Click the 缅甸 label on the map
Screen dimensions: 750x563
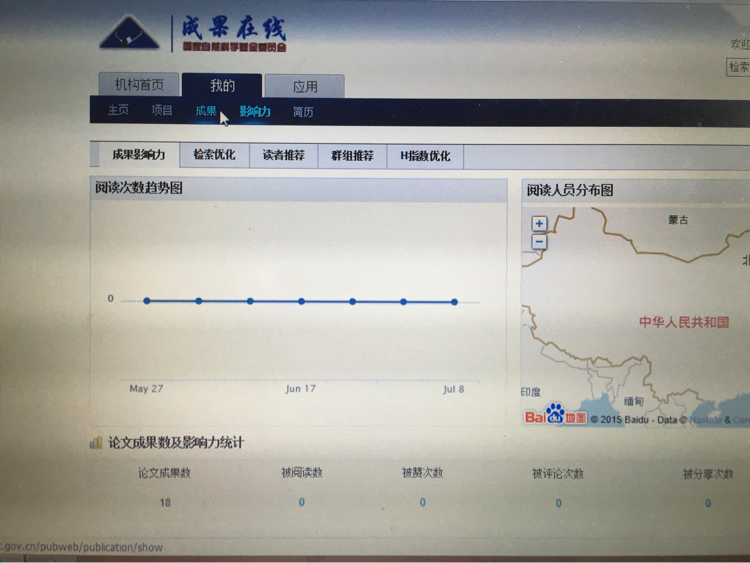634,401
